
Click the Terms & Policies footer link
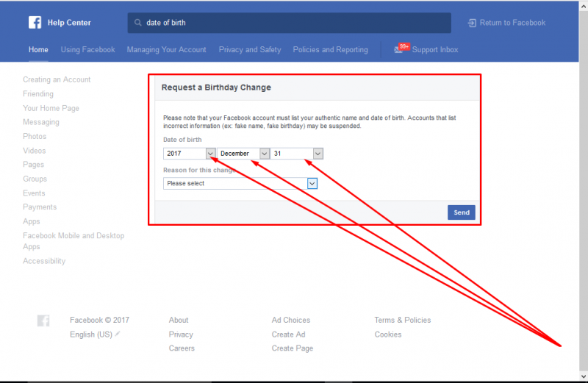(x=403, y=320)
